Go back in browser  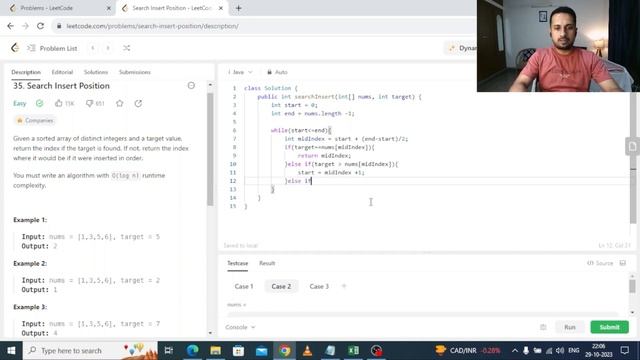(x=11, y=26)
